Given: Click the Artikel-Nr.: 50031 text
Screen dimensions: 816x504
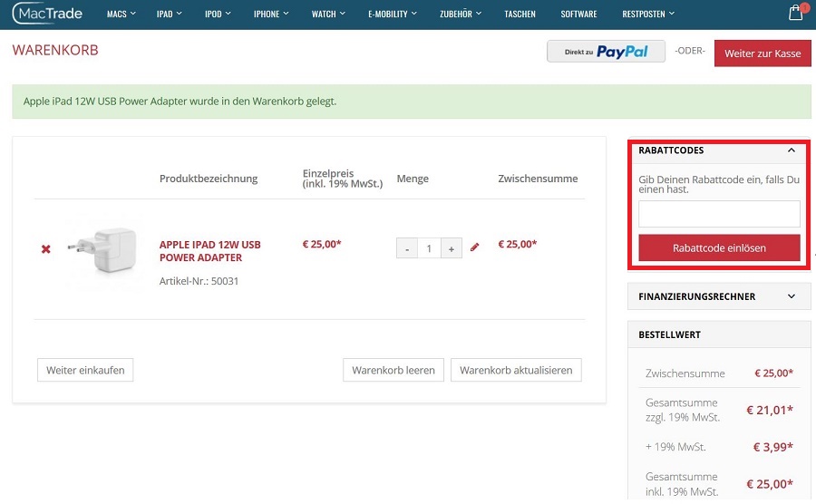Looking at the screenshot, I should 199,281.
